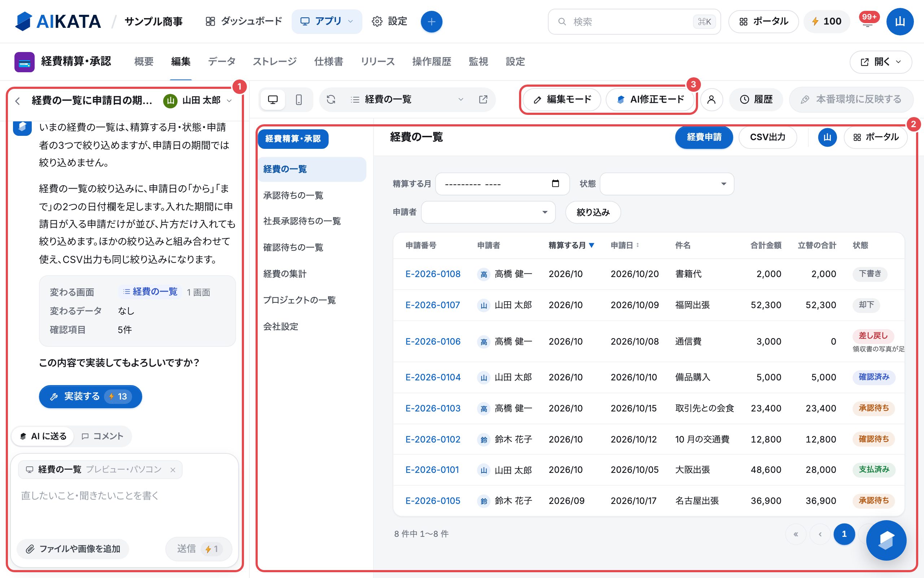Click the 経費申請 button
The image size is (924, 578).
pyautogui.click(x=704, y=137)
